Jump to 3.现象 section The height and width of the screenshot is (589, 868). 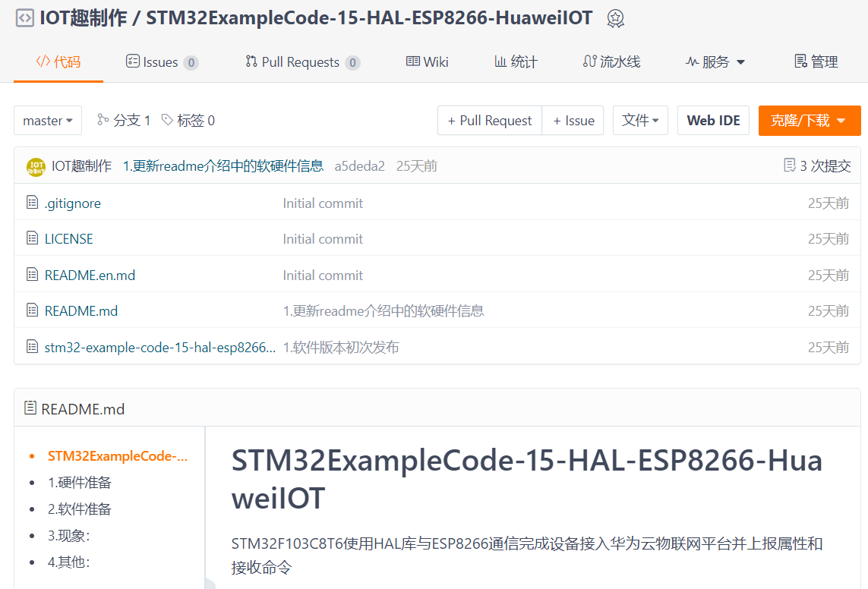(x=68, y=535)
